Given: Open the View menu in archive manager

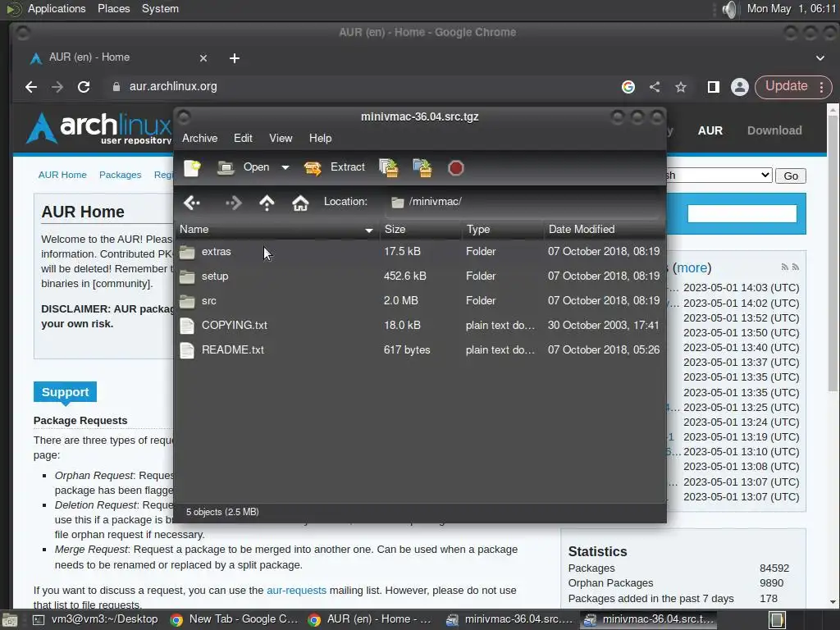Looking at the screenshot, I should tap(281, 138).
